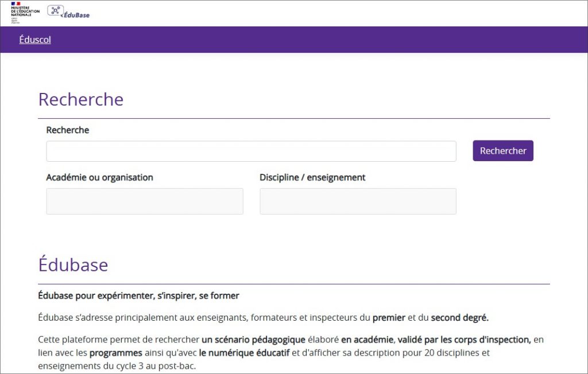Click the Ministère de l'Éducation Nationale logo
Viewport: 588px width, 374px height.
point(25,12)
